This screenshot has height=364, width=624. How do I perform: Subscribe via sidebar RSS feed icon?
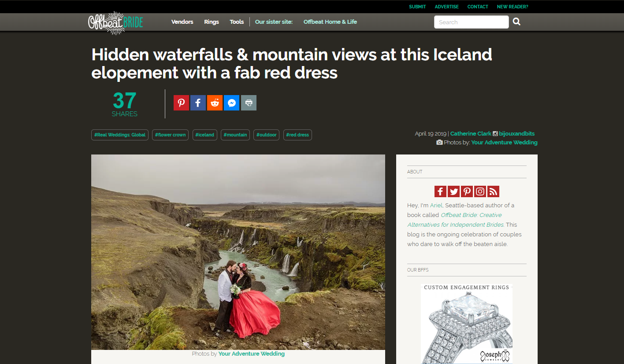point(493,191)
